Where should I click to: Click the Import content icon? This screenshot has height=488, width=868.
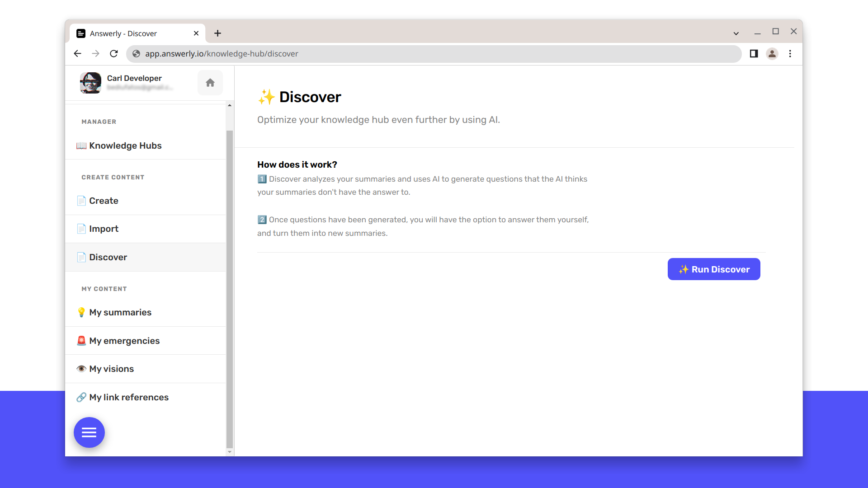(x=80, y=229)
